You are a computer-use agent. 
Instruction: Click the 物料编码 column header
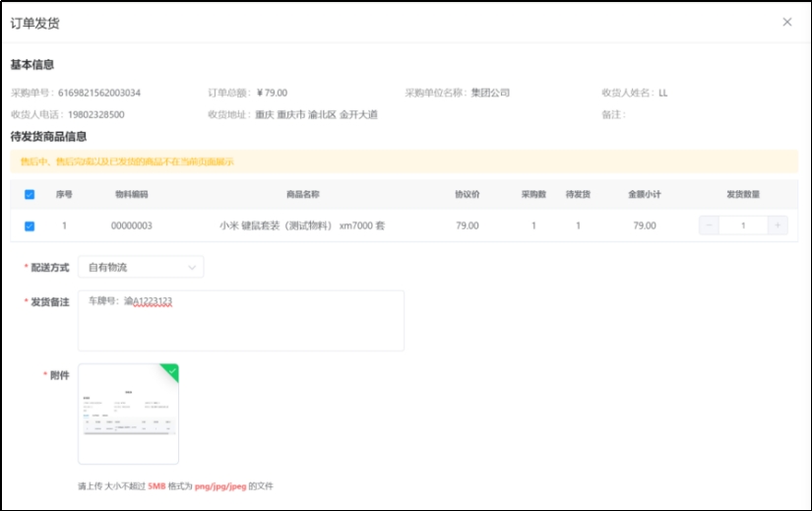tap(131, 195)
